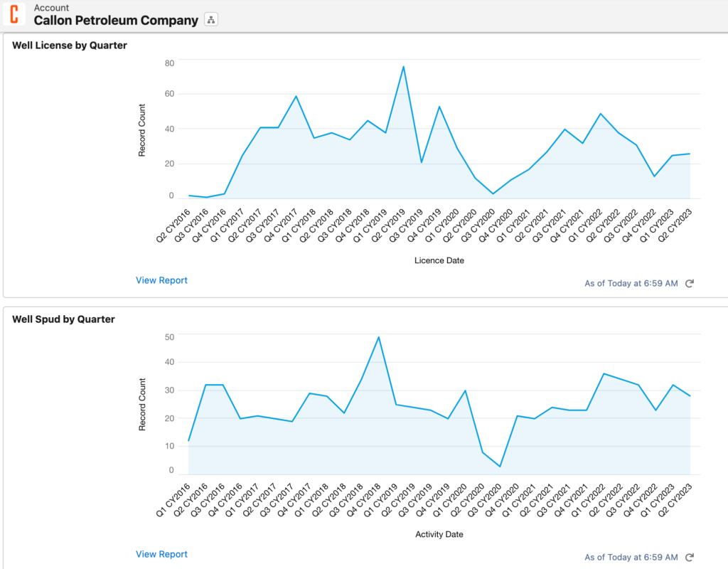The image size is (728, 569).
Task: Click the Q2 CY2019 peak on license chart
Action: (x=404, y=67)
